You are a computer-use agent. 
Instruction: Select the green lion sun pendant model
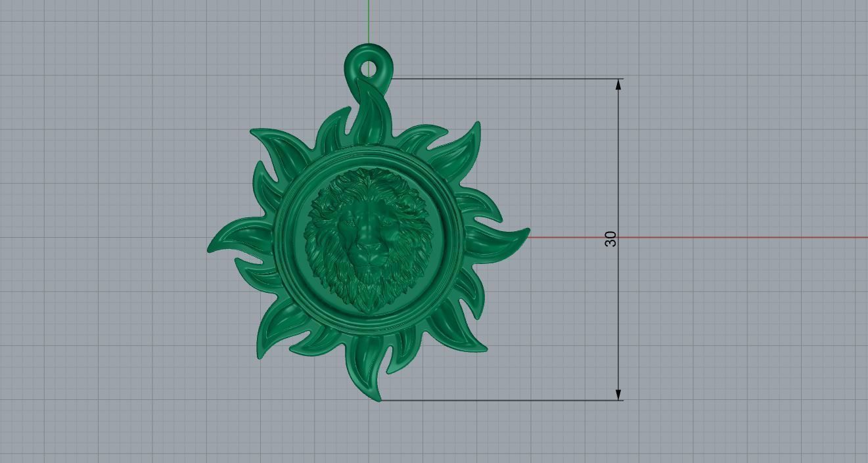(x=368, y=223)
